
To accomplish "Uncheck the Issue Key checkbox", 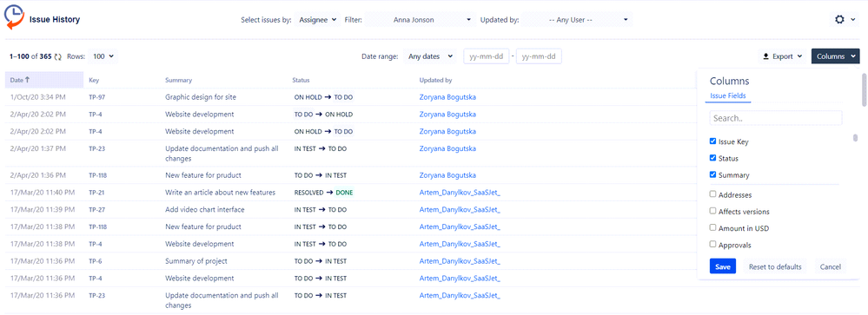I will [x=713, y=141].
